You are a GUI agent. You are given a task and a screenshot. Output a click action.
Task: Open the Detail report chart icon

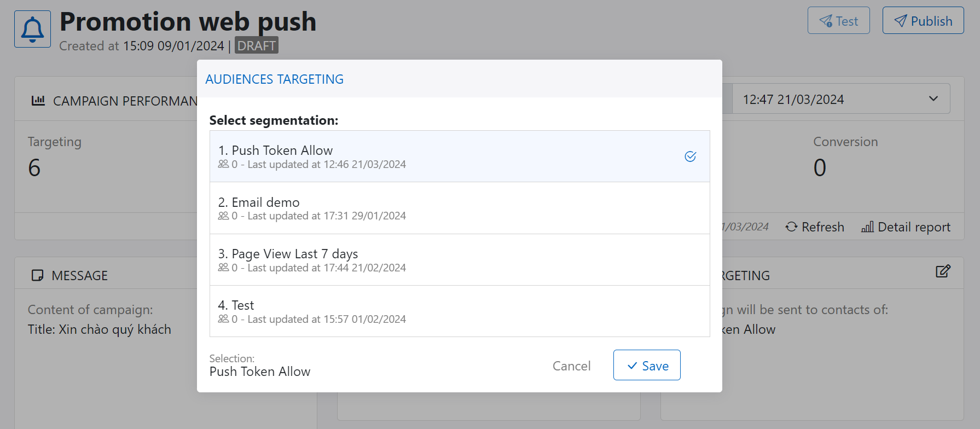(867, 227)
